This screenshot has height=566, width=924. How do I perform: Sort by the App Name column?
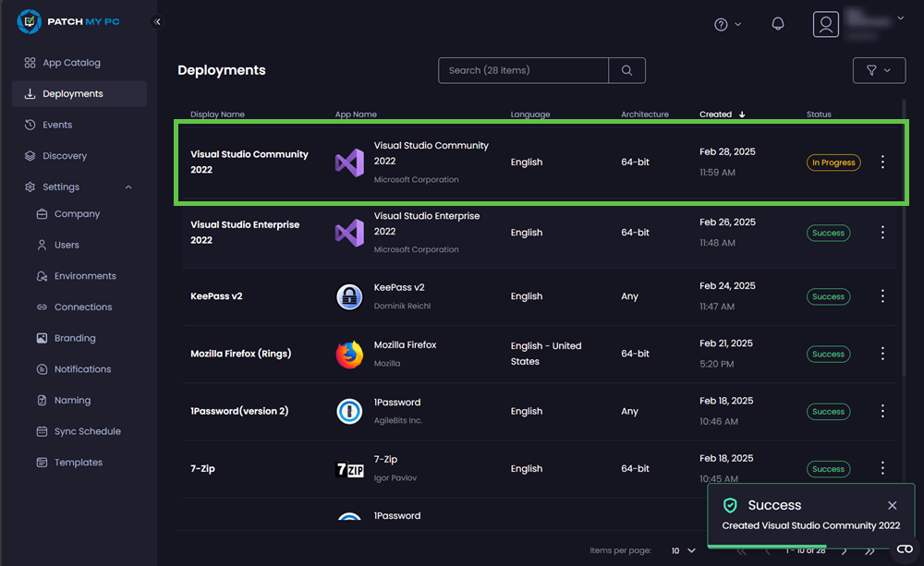(356, 114)
